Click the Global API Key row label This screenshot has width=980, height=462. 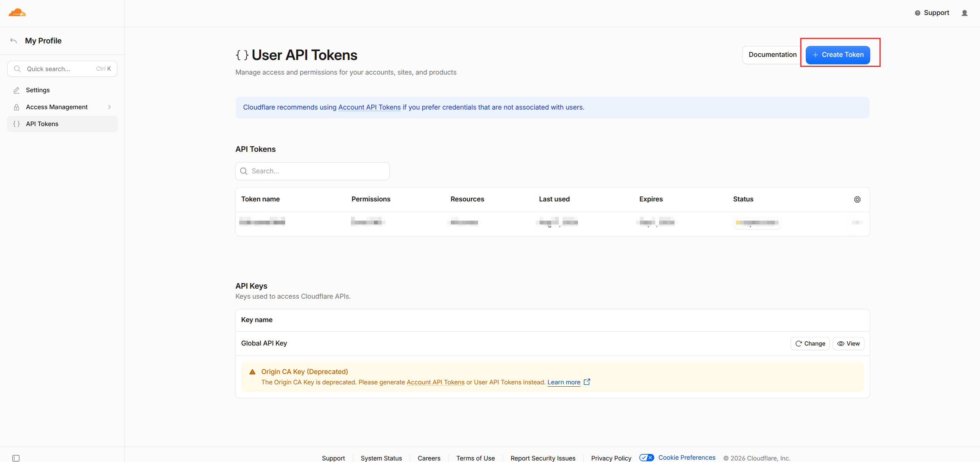tap(264, 343)
